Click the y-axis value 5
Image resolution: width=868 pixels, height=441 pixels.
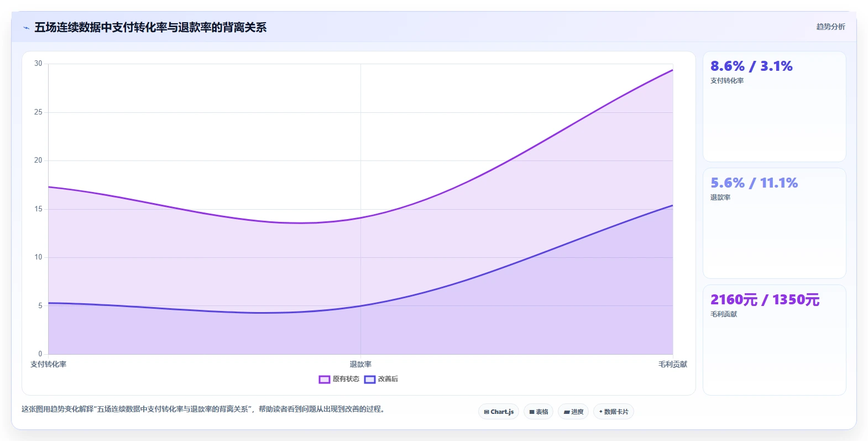tap(40, 305)
